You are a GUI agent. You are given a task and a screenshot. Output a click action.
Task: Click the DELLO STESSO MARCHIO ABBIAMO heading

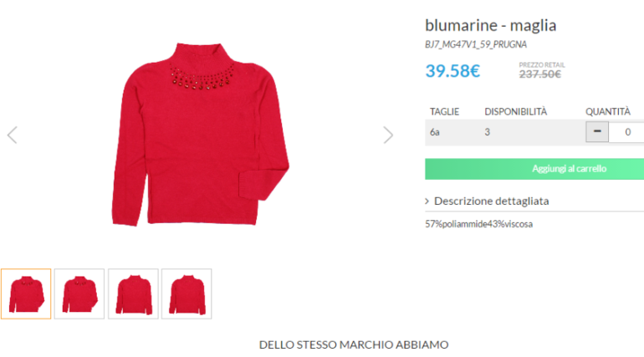pyautogui.click(x=354, y=344)
